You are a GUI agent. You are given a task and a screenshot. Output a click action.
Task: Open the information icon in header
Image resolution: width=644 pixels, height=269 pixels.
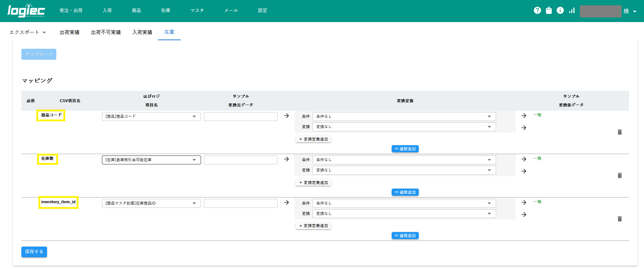point(560,11)
